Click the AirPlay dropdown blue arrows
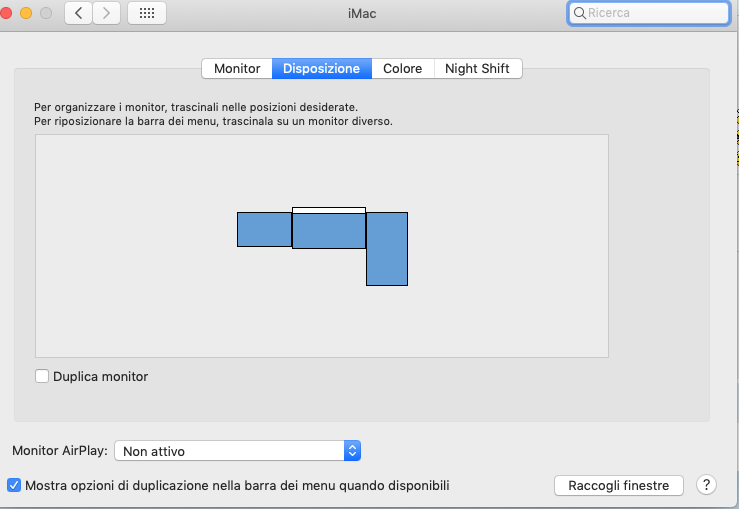 pos(352,451)
